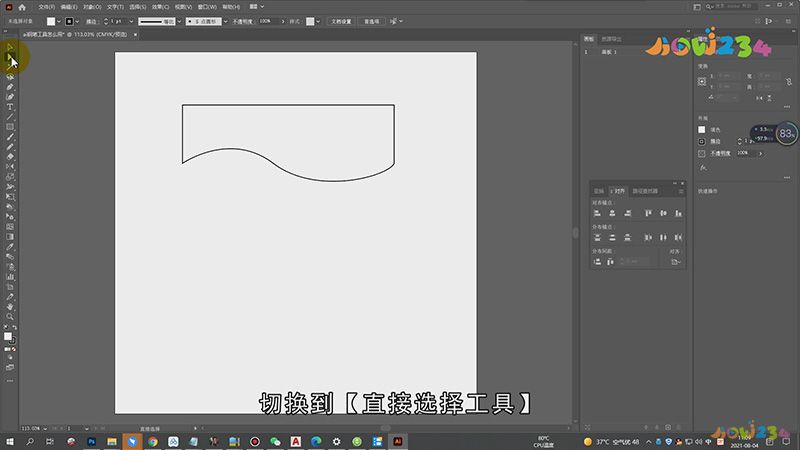The image size is (800, 450).
Task: Select the Type tool
Action: (10, 107)
